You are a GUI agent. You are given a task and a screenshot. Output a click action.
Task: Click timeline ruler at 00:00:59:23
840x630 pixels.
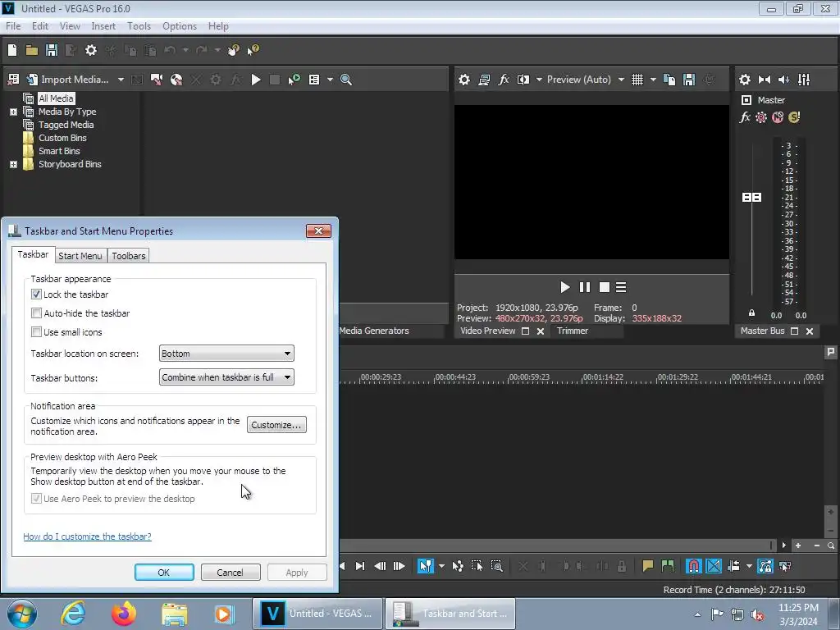tap(529, 377)
